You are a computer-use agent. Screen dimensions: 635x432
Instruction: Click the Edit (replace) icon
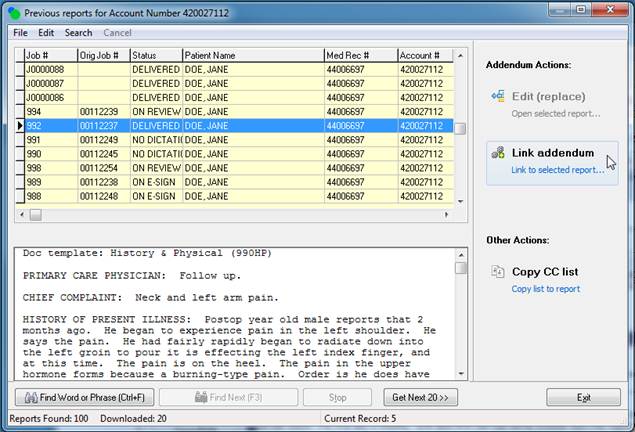[x=498, y=97]
